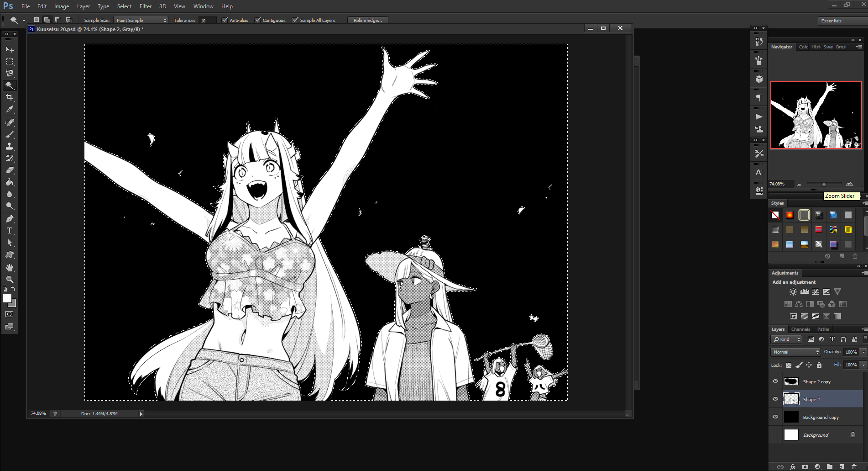The image size is (868, 471).
Task: Select the Move tool
Action: coord(10,49)
